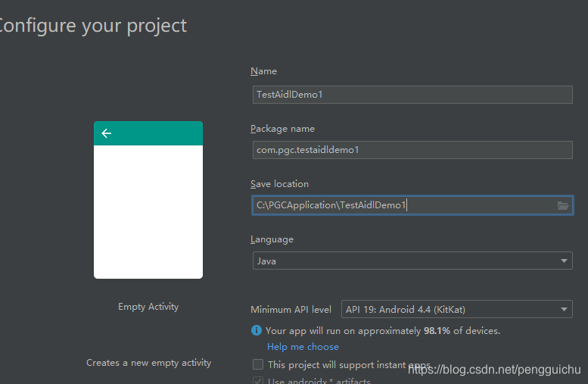Click the Language label
Screen dimensions: 588x384
coord(272,239)
